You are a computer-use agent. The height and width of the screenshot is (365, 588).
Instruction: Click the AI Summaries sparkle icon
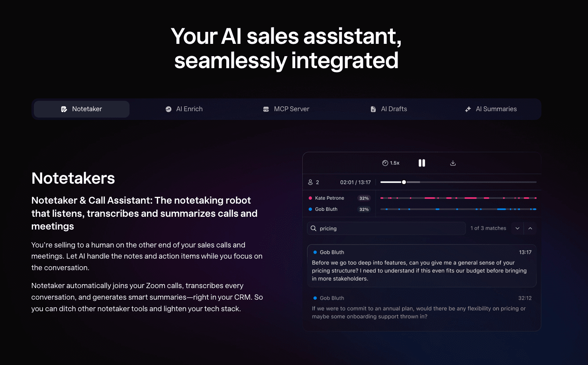coord(468,109)
